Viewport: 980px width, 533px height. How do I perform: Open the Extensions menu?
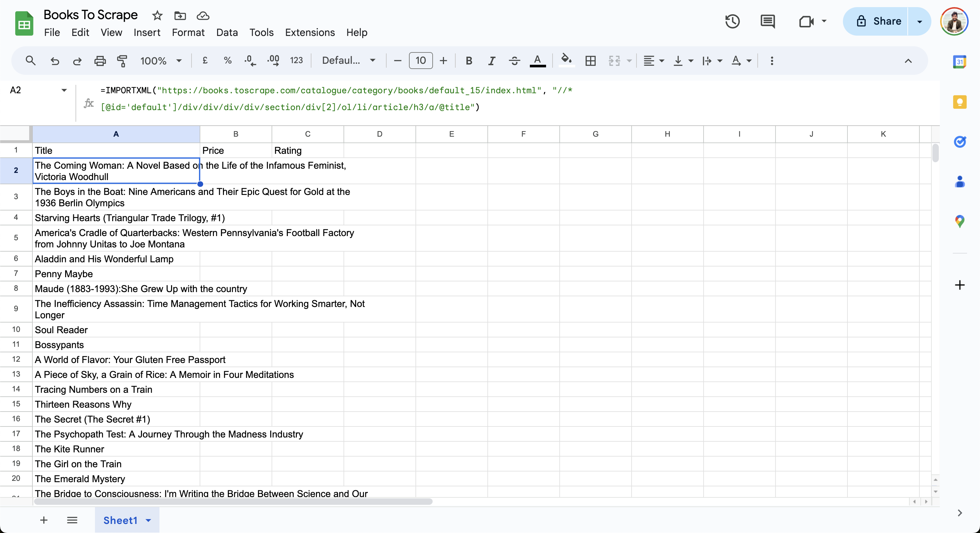coord(310,32)
